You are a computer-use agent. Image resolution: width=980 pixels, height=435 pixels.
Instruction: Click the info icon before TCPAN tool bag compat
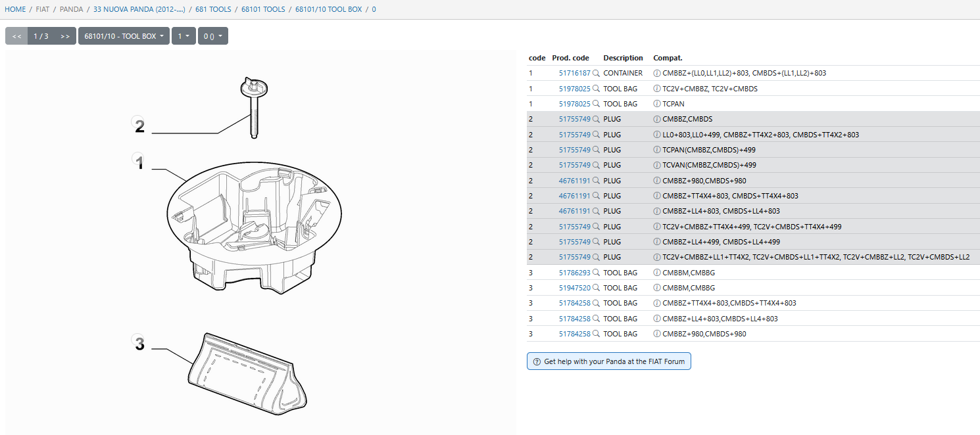656,104
